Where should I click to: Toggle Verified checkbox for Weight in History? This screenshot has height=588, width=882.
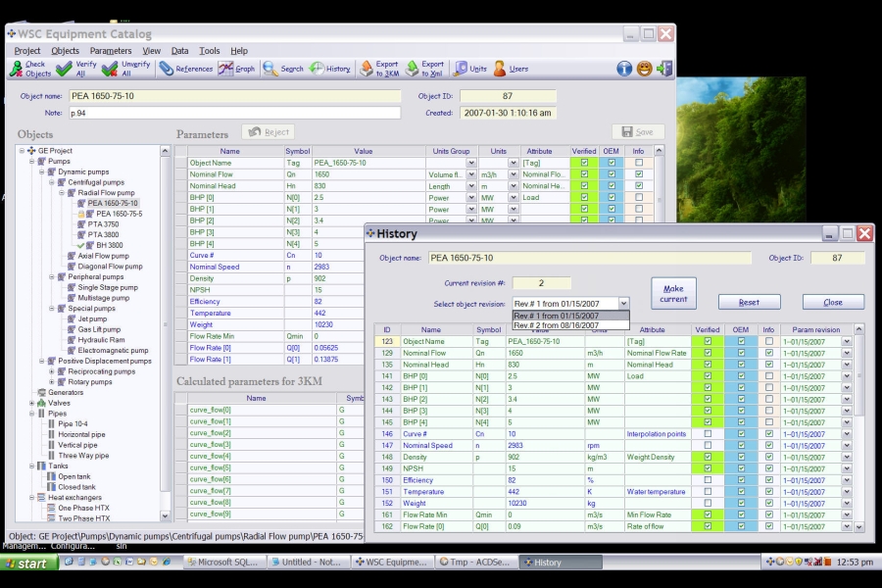(x=708, y=503)
